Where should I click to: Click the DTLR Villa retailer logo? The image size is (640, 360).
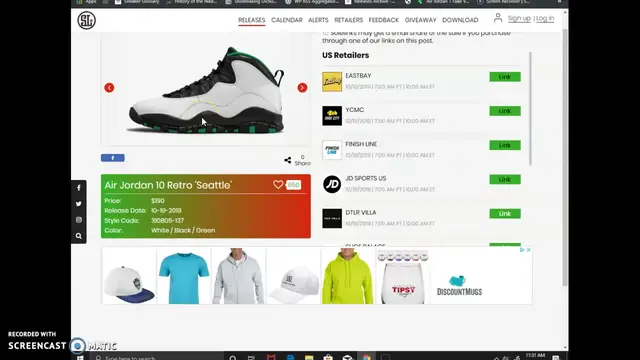(332, 219)
